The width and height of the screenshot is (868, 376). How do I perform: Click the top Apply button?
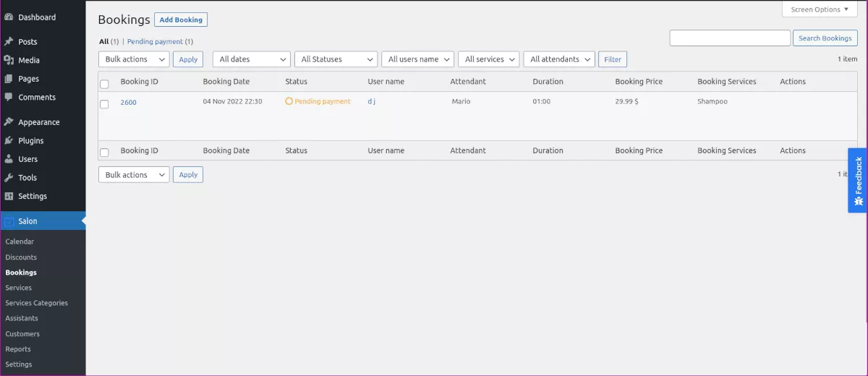(188, 59)
